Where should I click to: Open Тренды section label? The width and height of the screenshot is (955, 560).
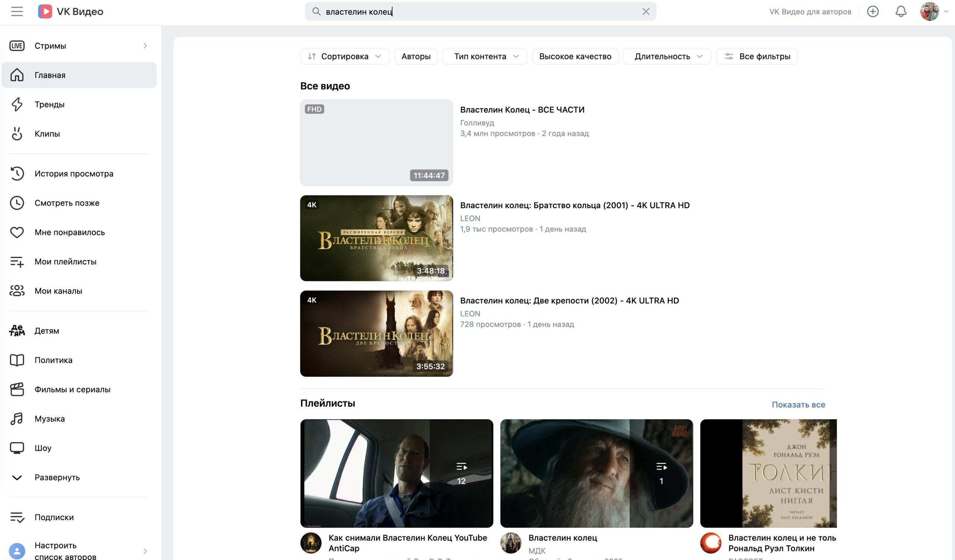tap(50, 104)
